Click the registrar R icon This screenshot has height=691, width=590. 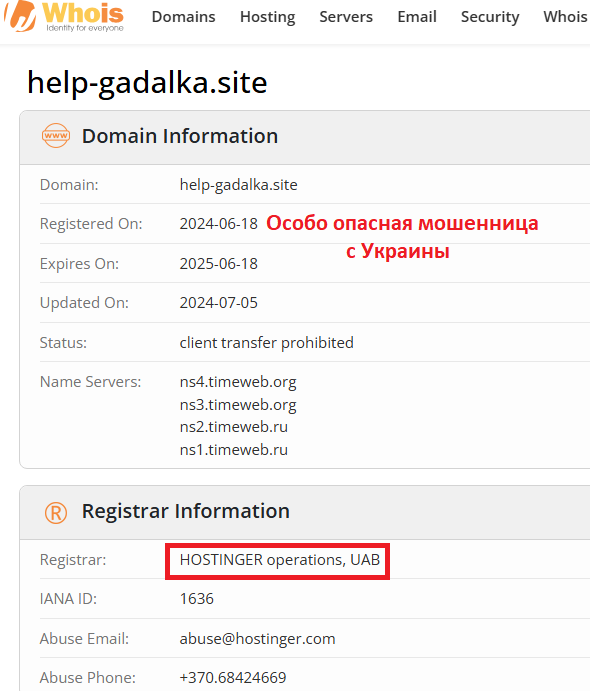tap(56, 513)
